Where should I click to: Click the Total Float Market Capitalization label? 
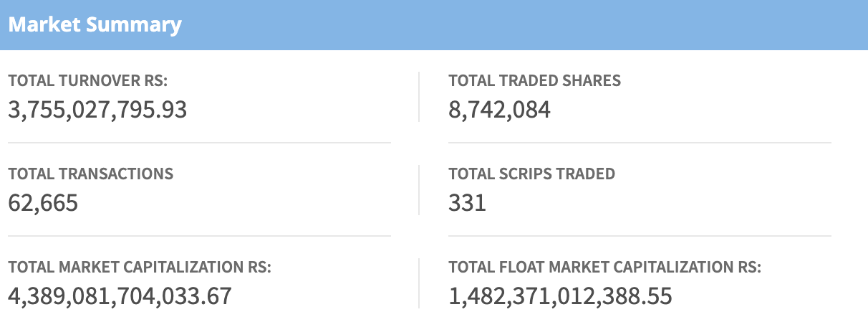click(604, 268)
